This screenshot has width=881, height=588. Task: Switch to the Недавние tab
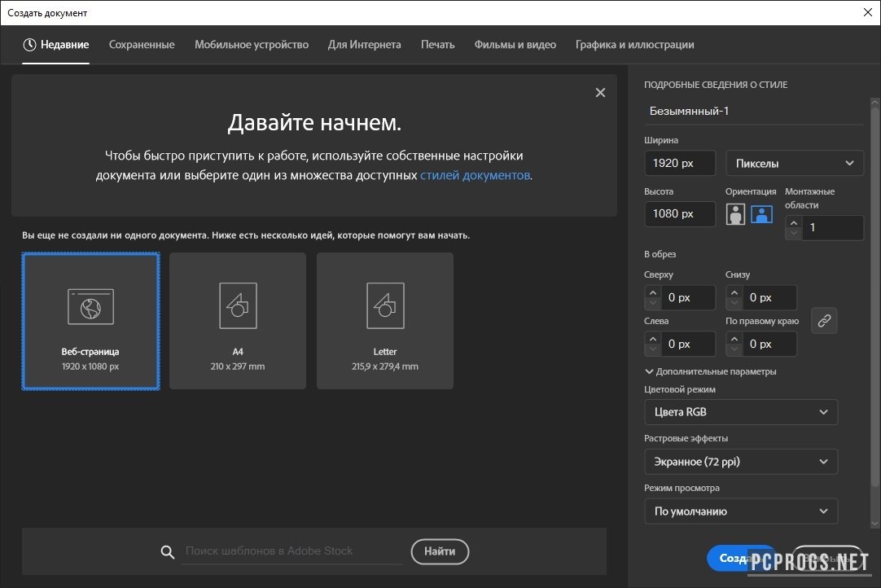tap(55, 45)
